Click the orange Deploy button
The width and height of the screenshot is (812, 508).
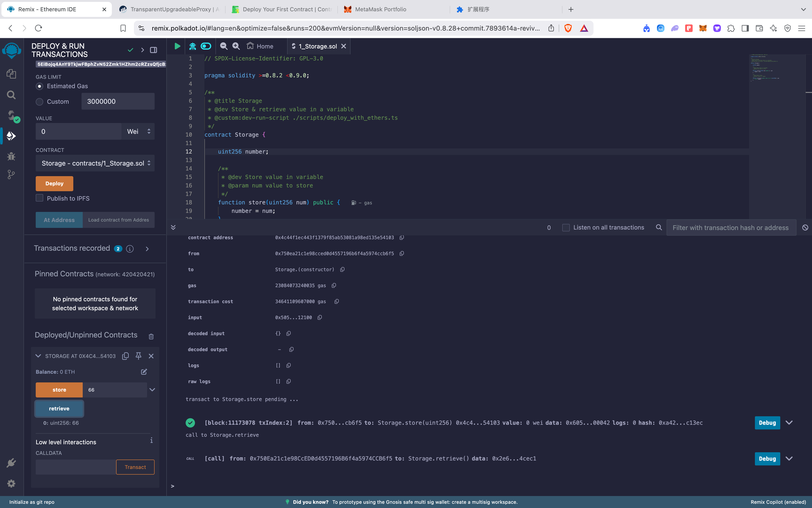[x=54, y=183]
